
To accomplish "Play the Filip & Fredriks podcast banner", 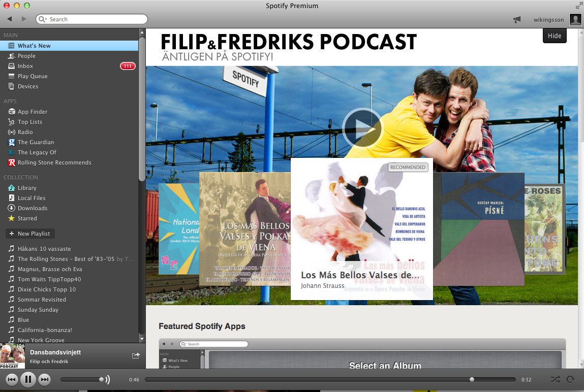I will click(362, 128).
